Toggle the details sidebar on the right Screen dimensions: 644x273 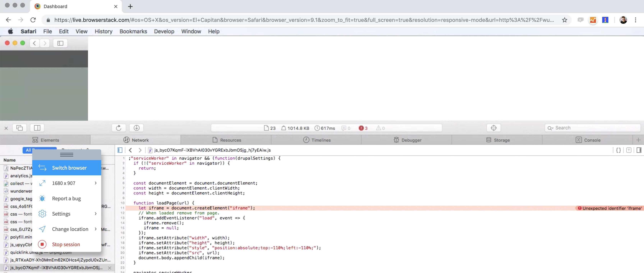click(x=639, y=150)
